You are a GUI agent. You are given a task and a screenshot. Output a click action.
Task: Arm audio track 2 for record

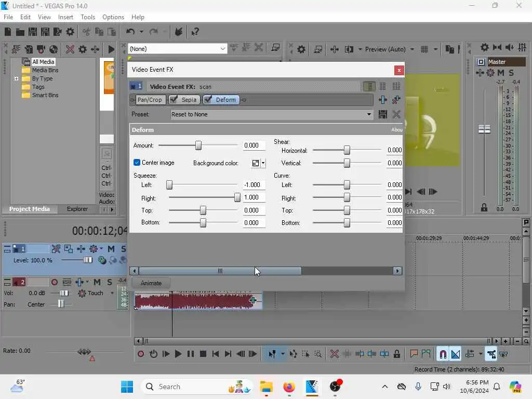54,282
